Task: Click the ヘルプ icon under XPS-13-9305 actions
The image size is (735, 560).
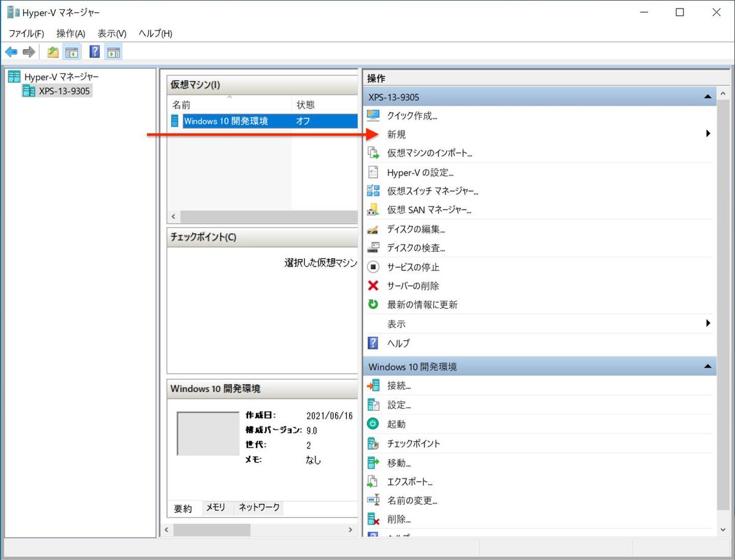Action: [373, 343]
